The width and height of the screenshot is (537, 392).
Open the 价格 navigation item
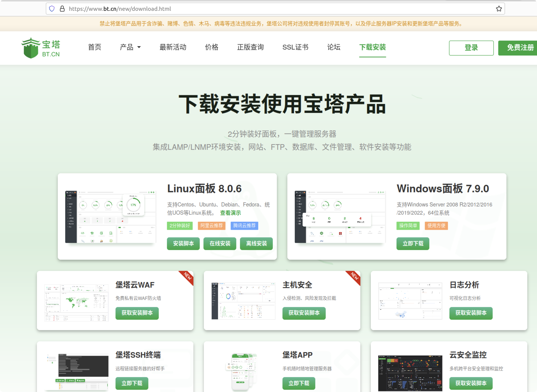point(211,47)
